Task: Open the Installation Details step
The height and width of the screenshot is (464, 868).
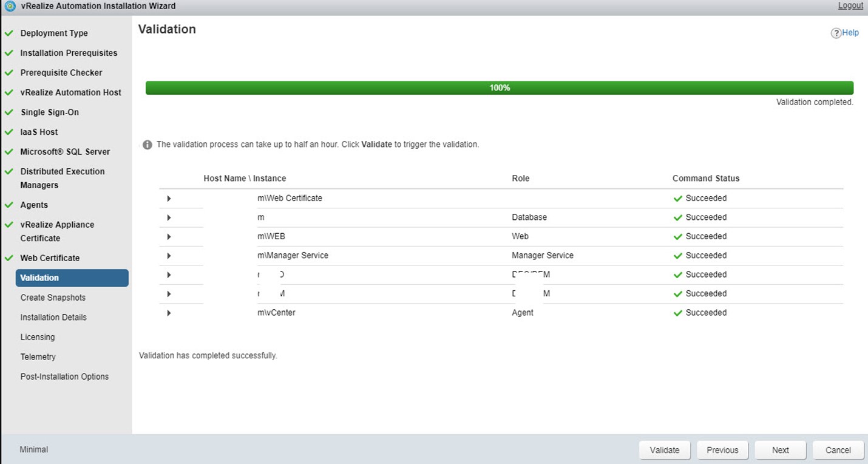Action: pos(53,318)
